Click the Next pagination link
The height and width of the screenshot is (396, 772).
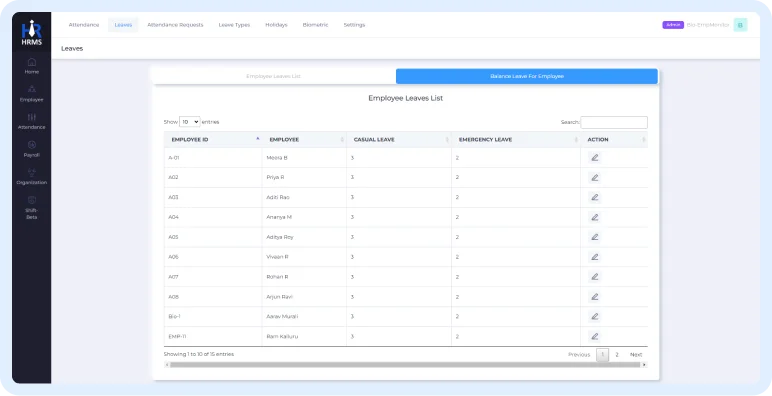pyautogui.click(x=636, y=355)
